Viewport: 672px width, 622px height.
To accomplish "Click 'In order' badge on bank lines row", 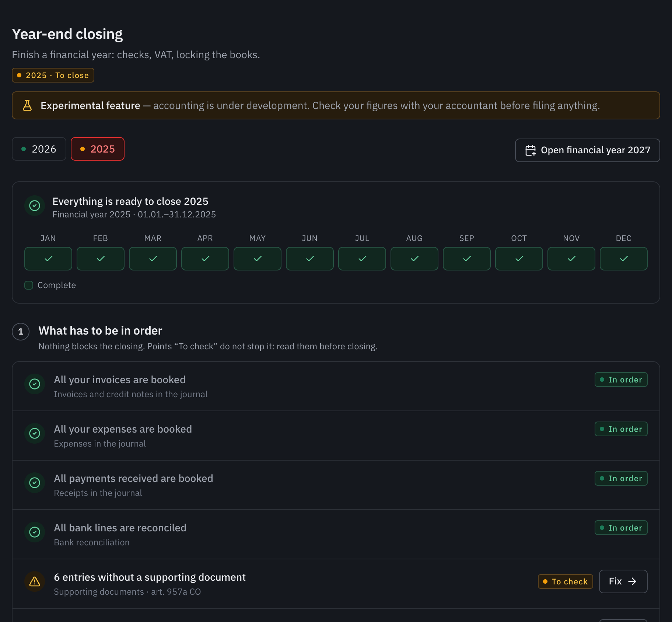I will (x=621, y=528).
